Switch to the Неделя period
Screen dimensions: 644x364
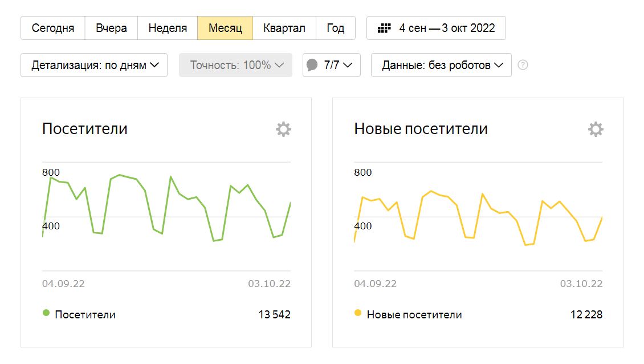tap(168, 28)
